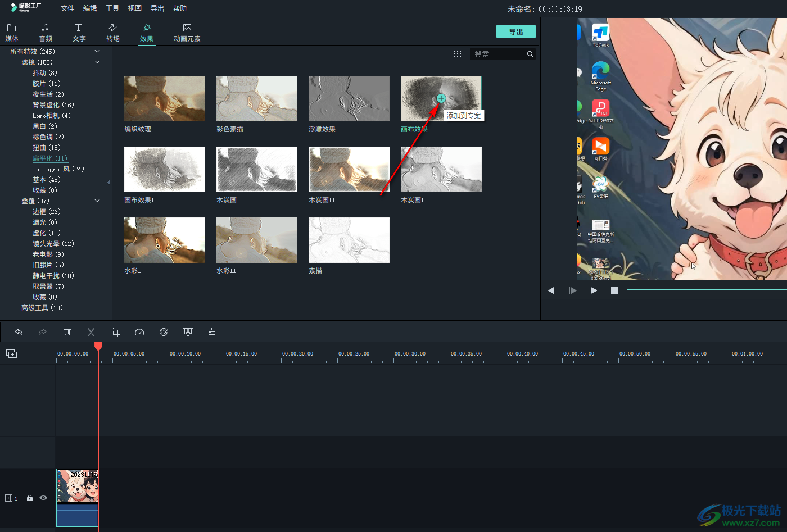The image size is (787, 532).
Task: Click the red playhead marker
Action: [98, 346]
